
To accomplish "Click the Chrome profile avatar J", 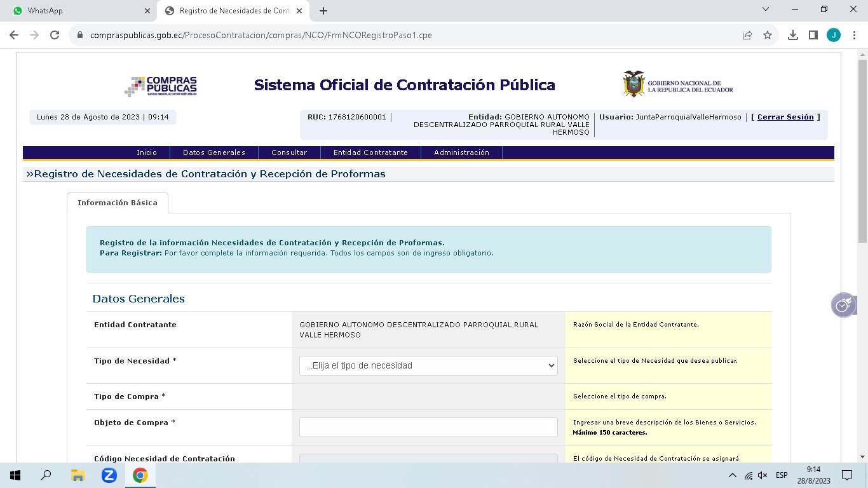I will click(833, 36).
